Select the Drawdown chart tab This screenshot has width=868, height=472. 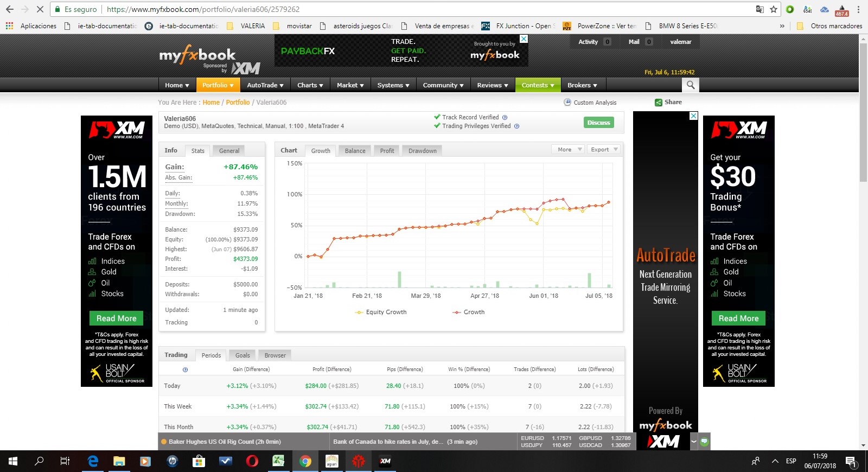click(x=422, y=151)
